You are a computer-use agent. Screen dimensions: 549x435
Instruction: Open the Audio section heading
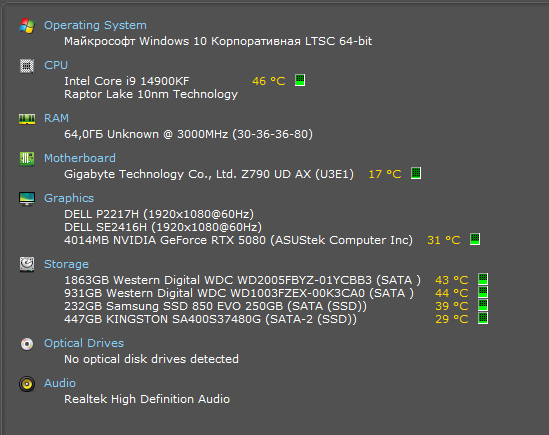tap(60, 383)
